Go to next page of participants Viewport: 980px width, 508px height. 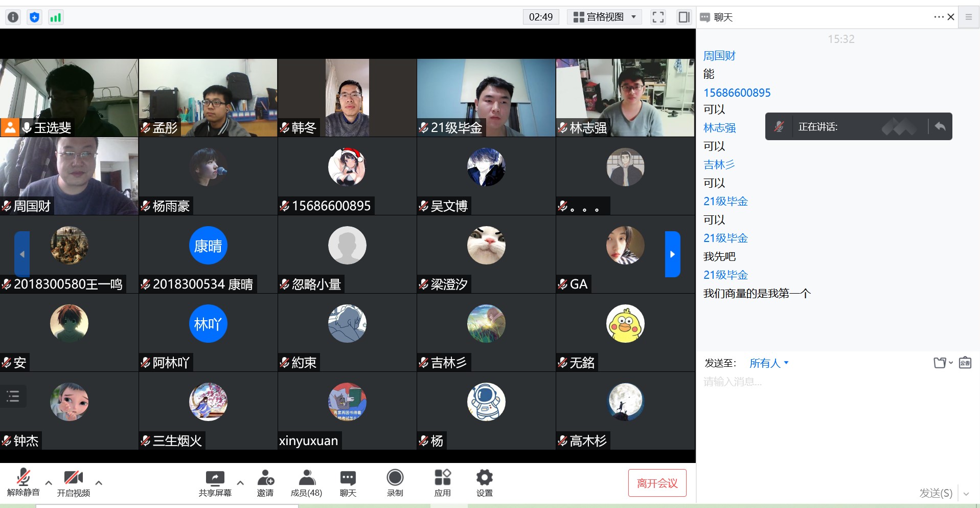(672, 254)
